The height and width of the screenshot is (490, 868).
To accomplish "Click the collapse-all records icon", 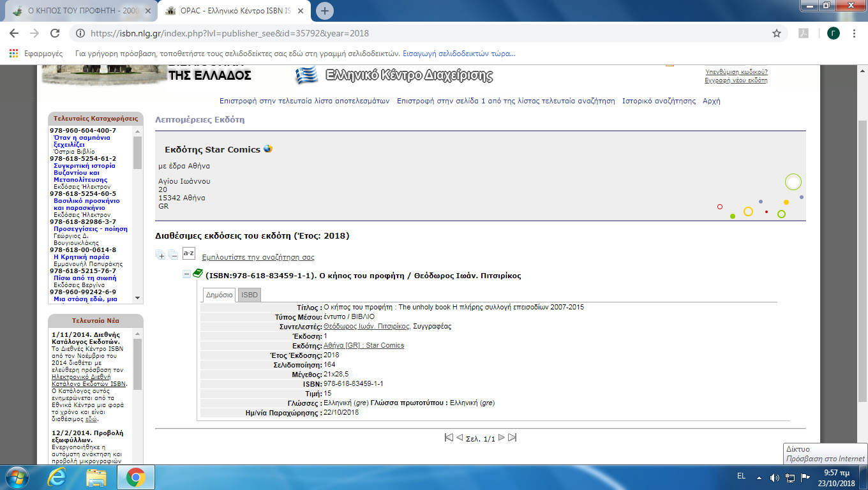I will point(174,256).
